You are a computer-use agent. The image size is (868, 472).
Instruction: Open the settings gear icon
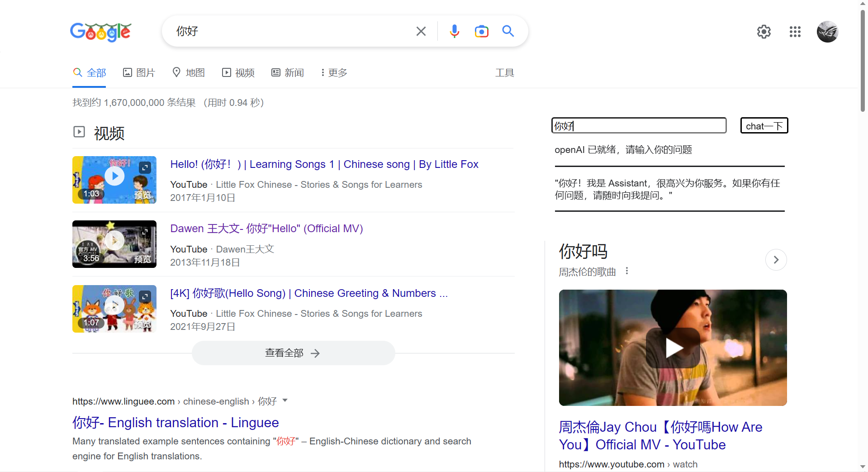pos(764,32)
